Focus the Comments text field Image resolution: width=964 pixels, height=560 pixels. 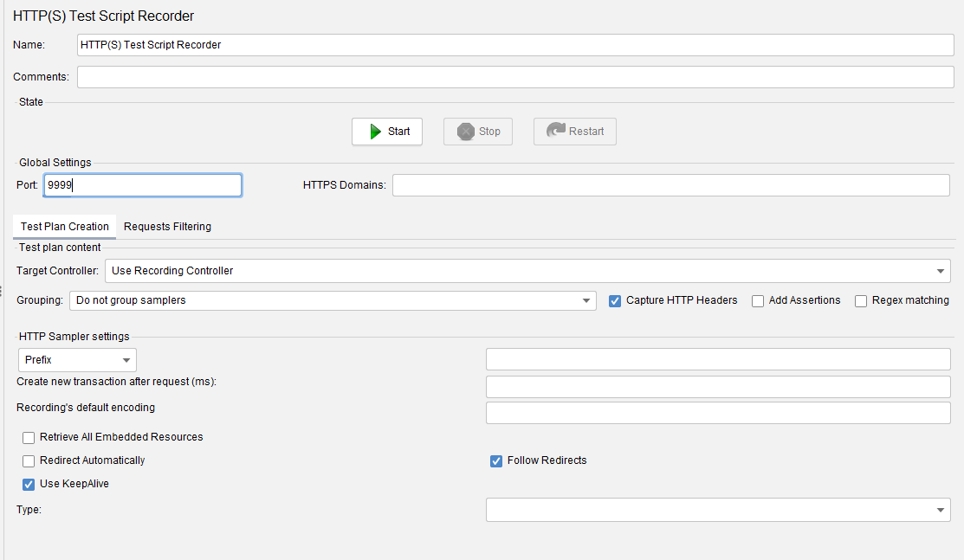coord(515,77)
